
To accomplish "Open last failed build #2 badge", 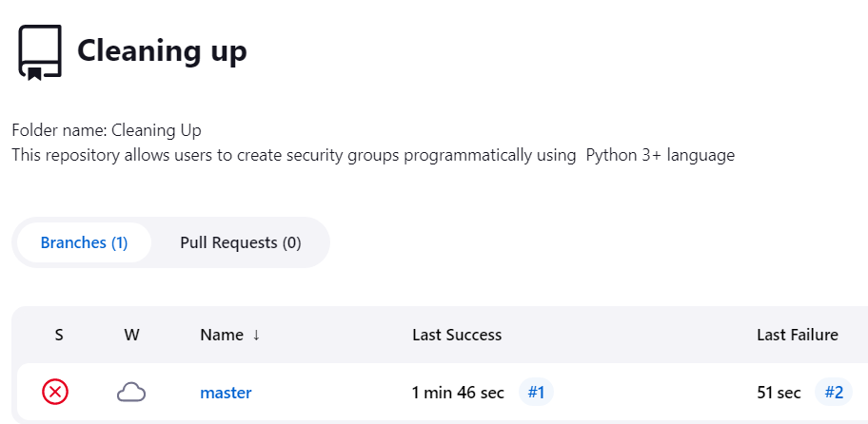I will coord(834,392).
